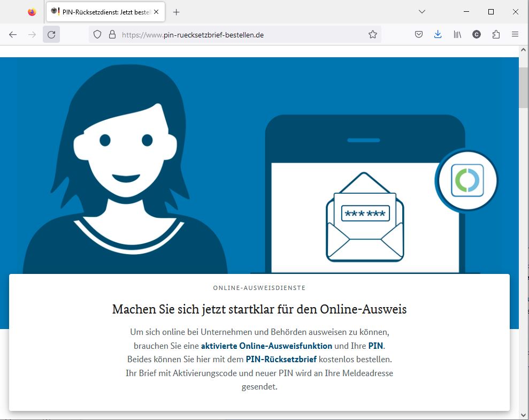This screenshot has width=529, height=420.
Task: Click the PIN envelope illustration
Action: [x=365, y=217]
